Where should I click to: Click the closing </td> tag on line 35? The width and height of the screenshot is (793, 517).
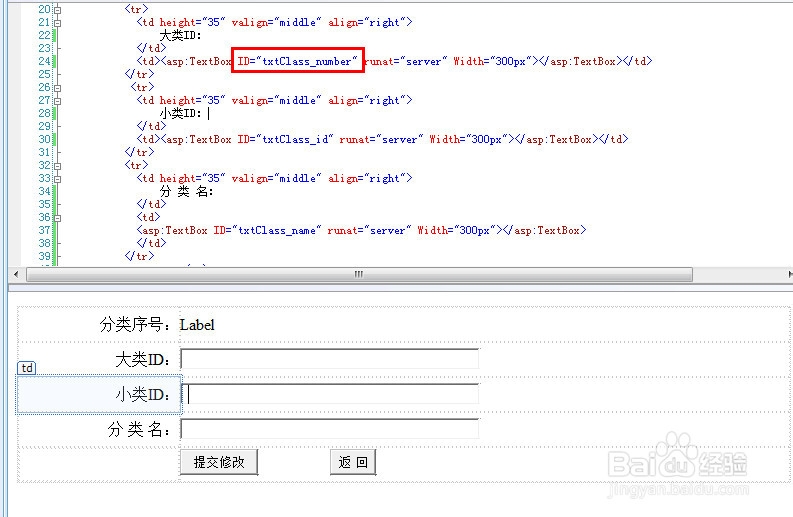click(151, 204)
